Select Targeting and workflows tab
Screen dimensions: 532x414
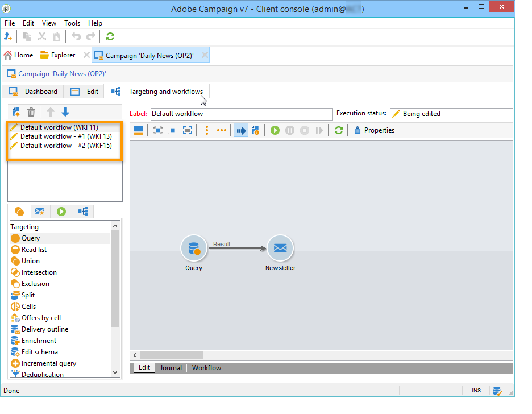click(x=157, y=92)
